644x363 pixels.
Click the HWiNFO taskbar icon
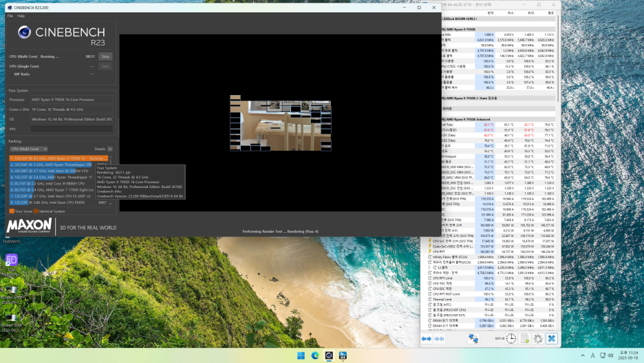point(343,355)
